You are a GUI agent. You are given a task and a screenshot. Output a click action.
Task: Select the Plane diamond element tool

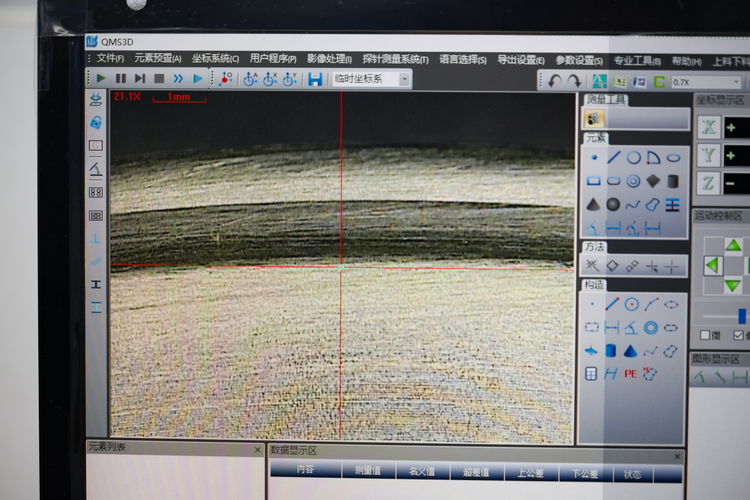click(x=653, y=181)
